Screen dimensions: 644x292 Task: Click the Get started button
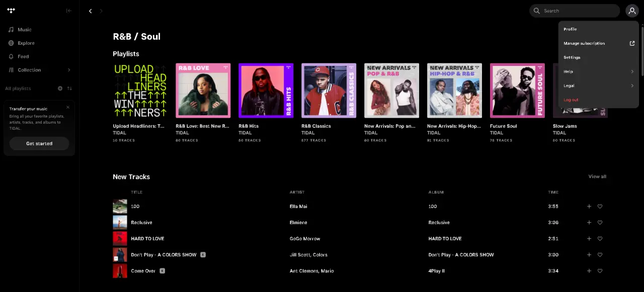click(x=39, y=144)
